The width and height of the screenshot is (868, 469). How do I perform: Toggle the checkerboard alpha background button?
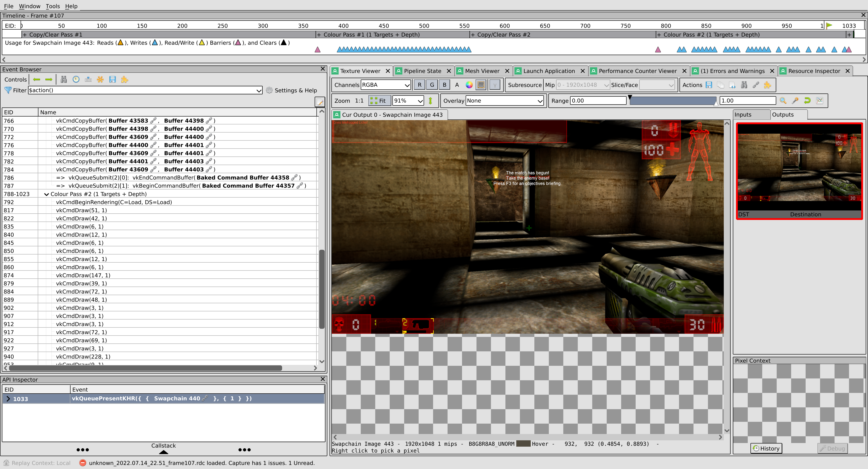pyautogui.click(x=481, y=85)
